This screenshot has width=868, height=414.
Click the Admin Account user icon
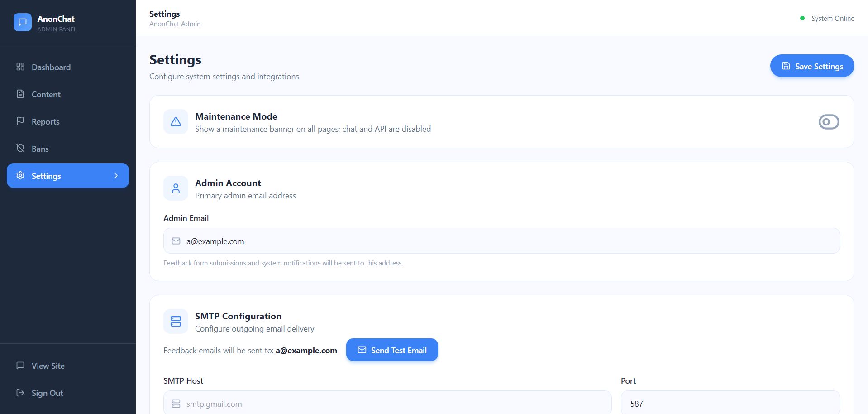[x=176, y=188]
